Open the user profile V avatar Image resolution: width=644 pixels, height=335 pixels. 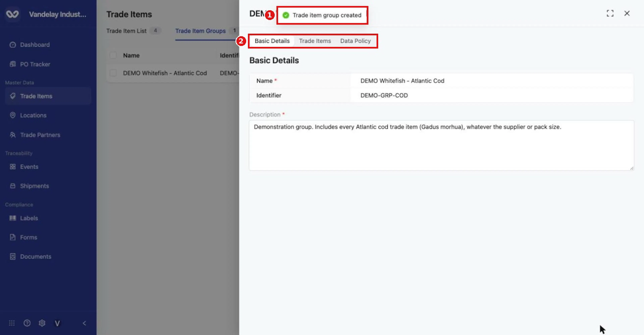[x=57, y=323]
